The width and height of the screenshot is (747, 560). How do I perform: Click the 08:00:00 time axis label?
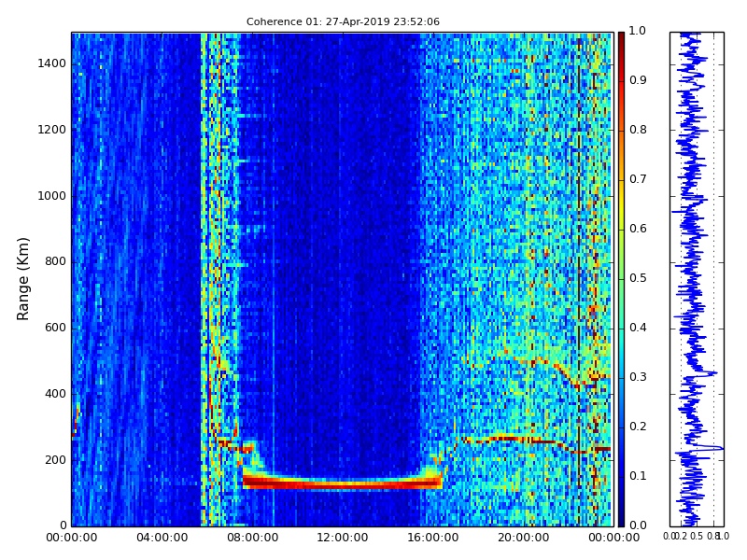tap(252, 538)
